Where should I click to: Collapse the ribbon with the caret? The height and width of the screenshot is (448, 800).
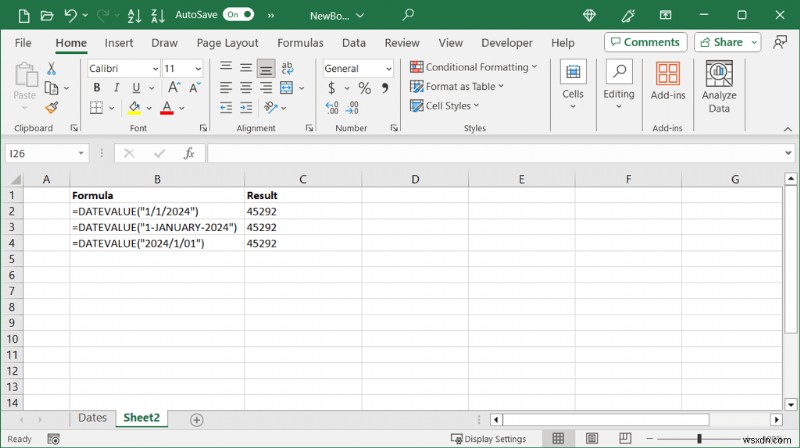click(x=788, y=129)
